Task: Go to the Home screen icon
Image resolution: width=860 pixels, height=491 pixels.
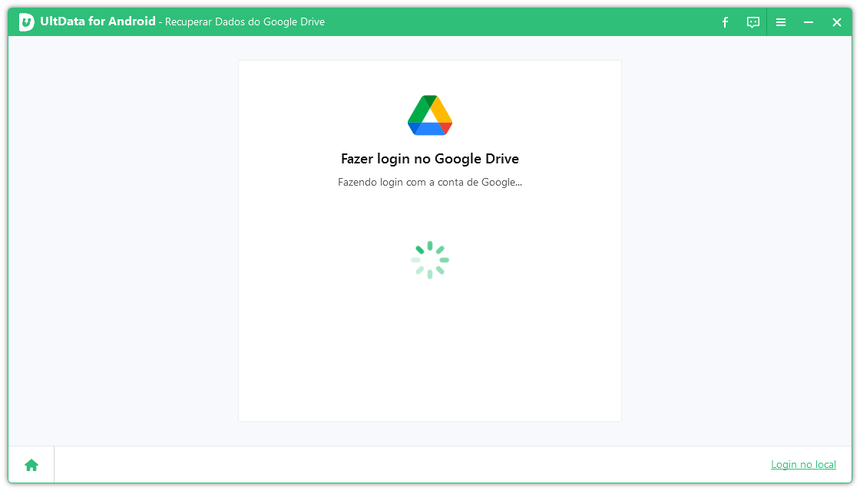Action: pos(31,465)
